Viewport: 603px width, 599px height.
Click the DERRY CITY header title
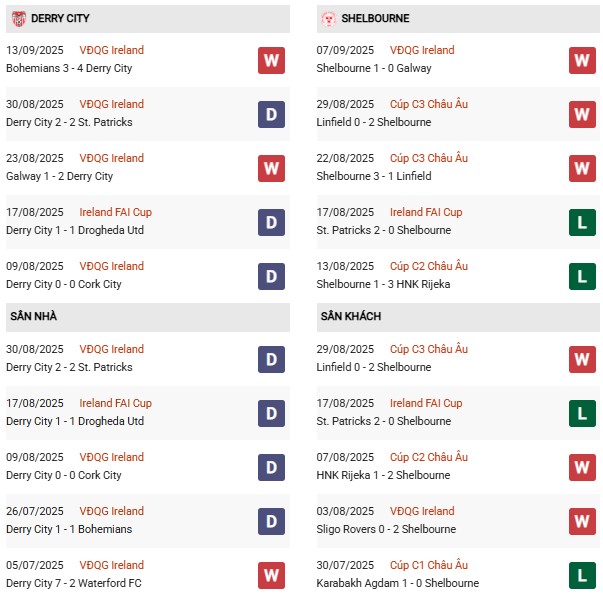[x=60, y=18]
